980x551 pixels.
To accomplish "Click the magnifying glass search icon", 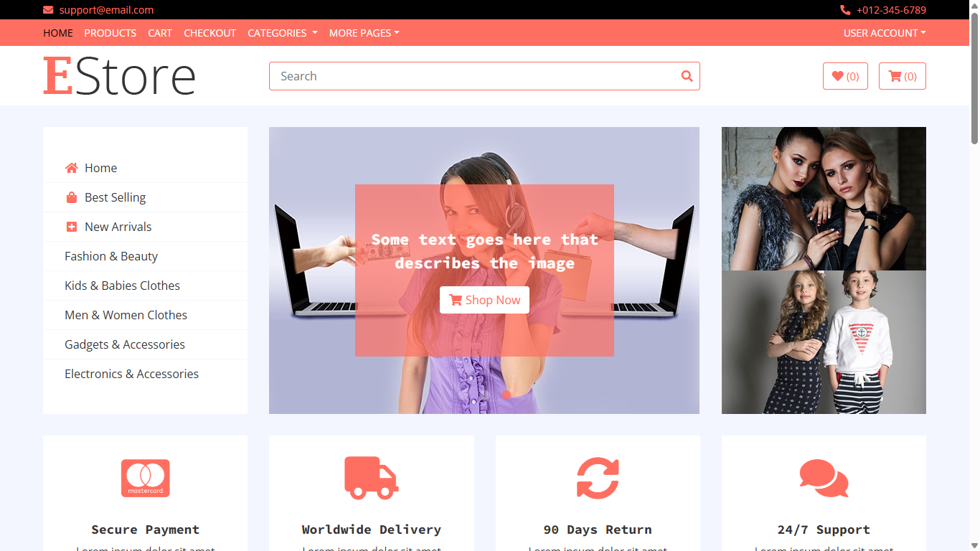I will (687, 75).
